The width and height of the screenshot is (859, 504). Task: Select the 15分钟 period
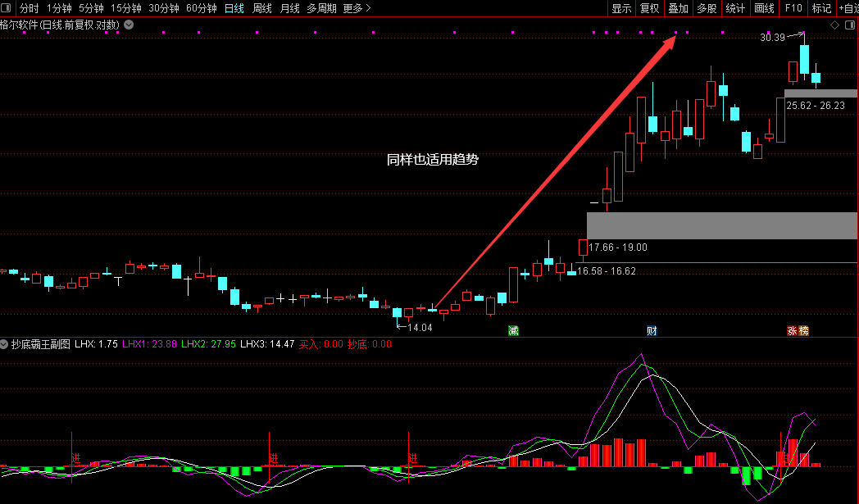[x=126, y=8]
